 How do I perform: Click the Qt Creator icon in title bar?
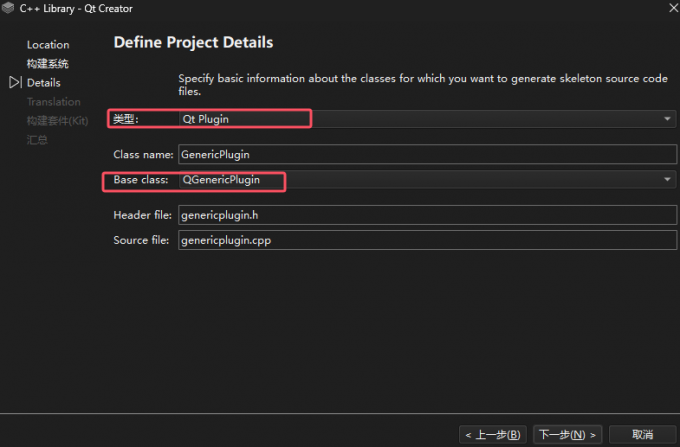[x=8, y=8]
